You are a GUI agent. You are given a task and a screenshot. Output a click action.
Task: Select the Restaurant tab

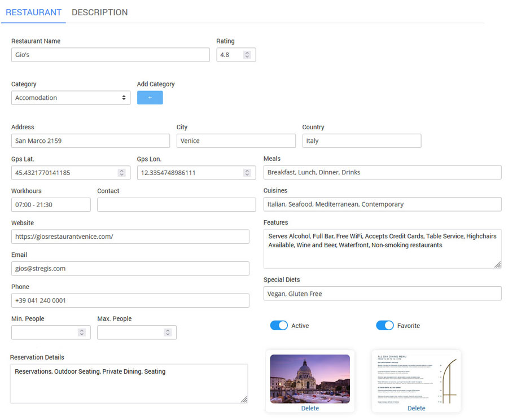click(x=33, y=12)
